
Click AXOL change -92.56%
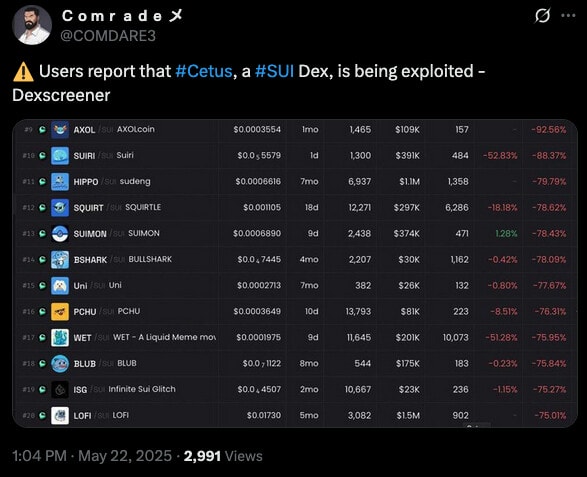(x=549, y=130)
